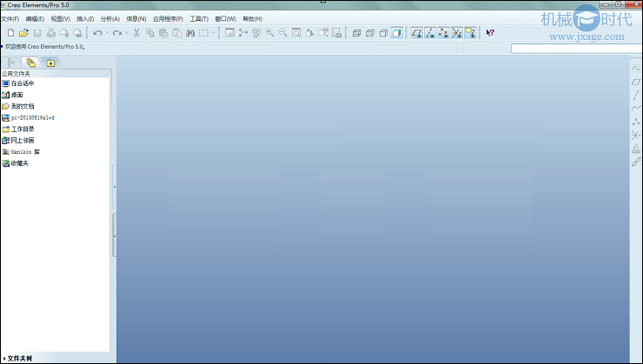Click the datum plane tool on right
The width and height of the screenshot is (643, 364).
(636, 82)
